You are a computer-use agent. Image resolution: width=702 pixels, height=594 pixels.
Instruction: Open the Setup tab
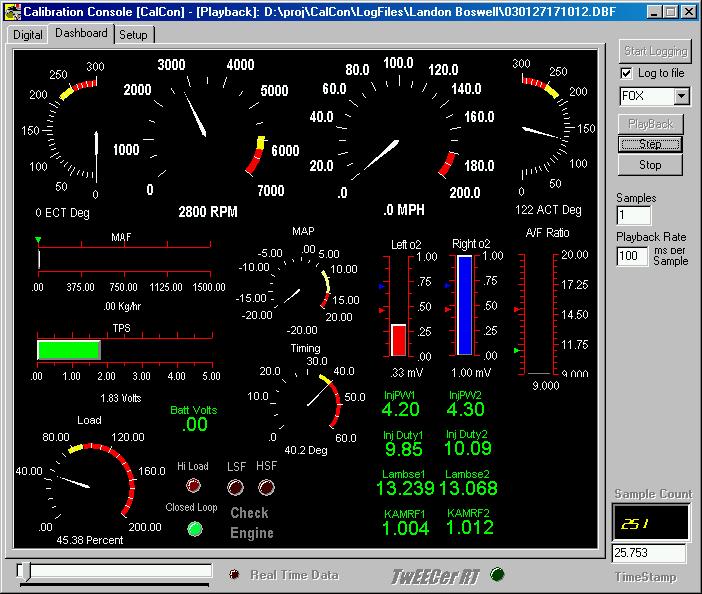(133, 34)
